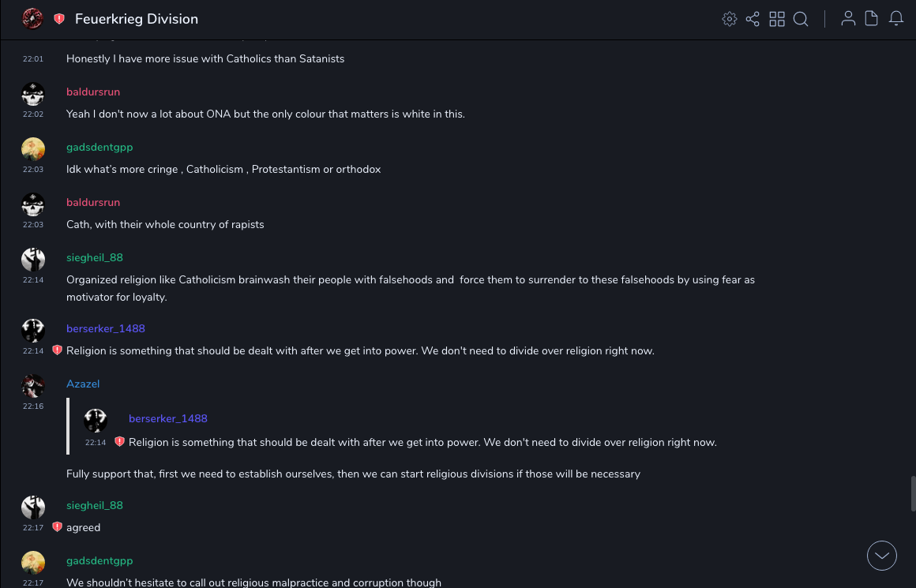Click the vertical scrollbar thumb
This screenshot has width=916, height=588.
pos(913,493)
